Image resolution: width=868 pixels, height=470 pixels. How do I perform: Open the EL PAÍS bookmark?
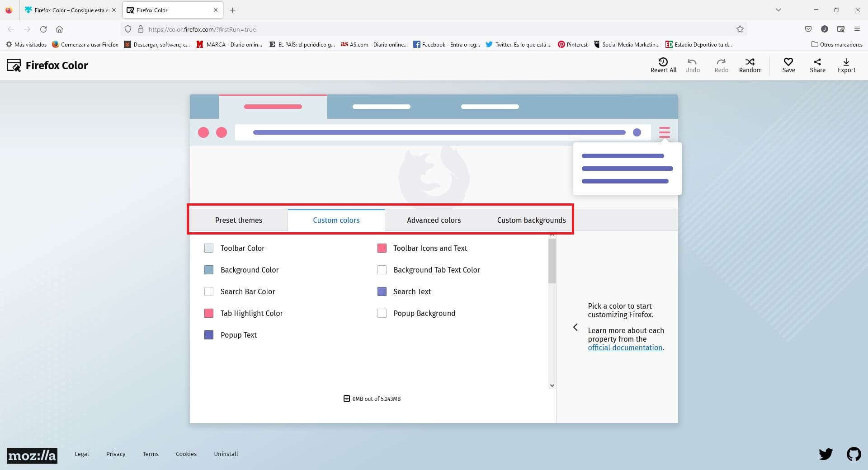click(302, 44)
